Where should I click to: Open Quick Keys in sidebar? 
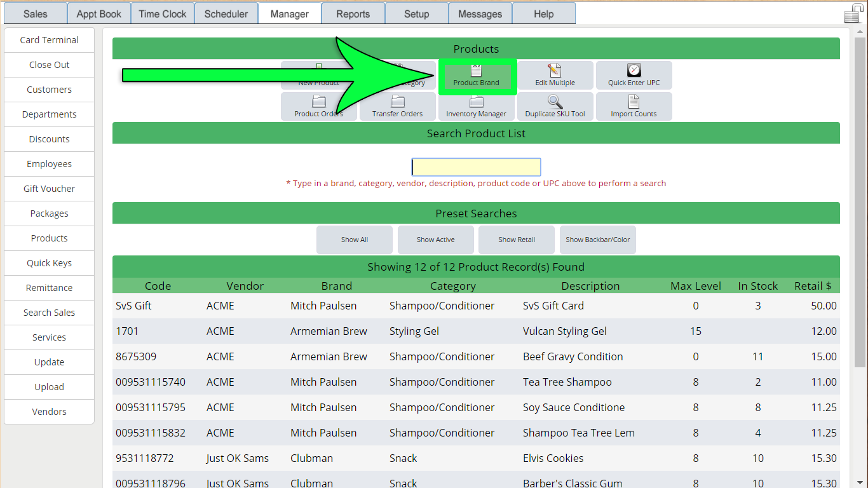pos(49,263)
